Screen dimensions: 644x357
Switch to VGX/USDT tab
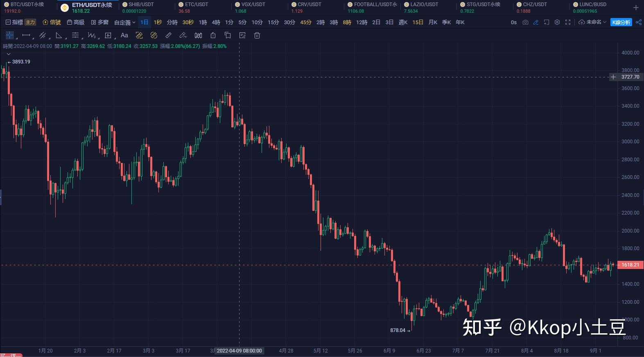[250, 7]
